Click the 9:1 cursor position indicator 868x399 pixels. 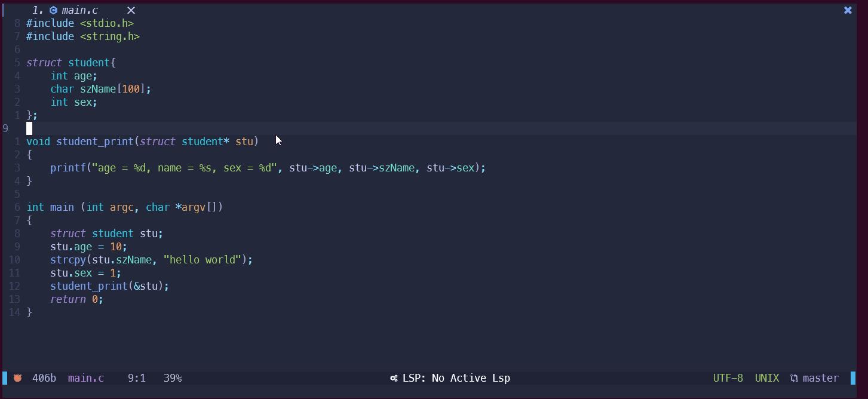click(x=137, y=378)
